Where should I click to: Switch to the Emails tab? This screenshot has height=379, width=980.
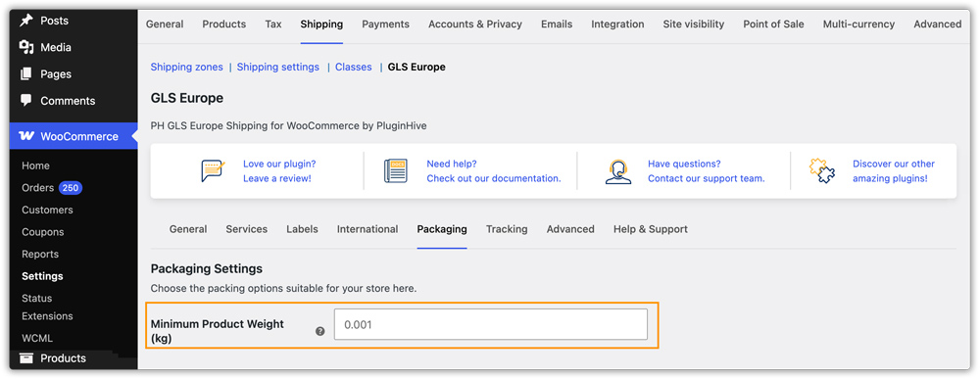(x=557, y=24)
